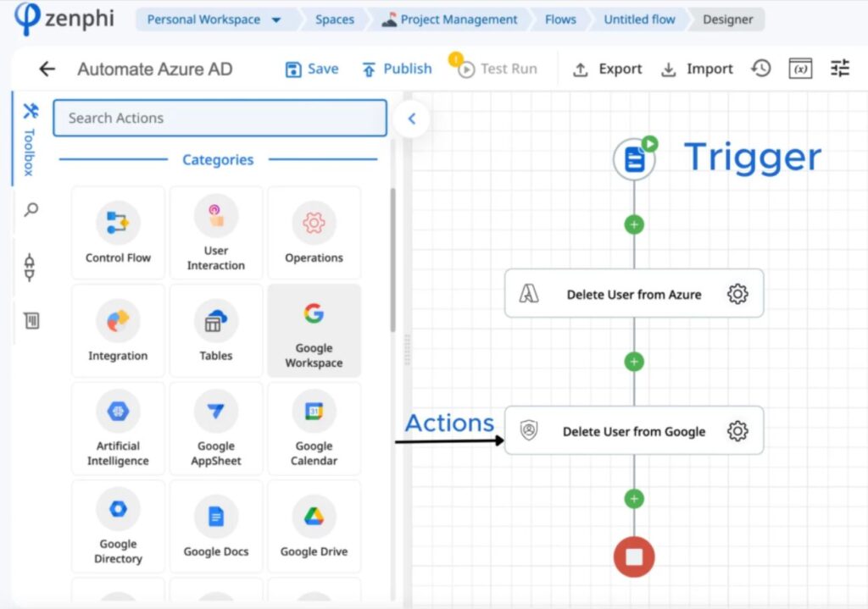Viewport: 868px width, 609px height.
Task: Click the Test Run warning badge
Action: [x=455, y=58]
